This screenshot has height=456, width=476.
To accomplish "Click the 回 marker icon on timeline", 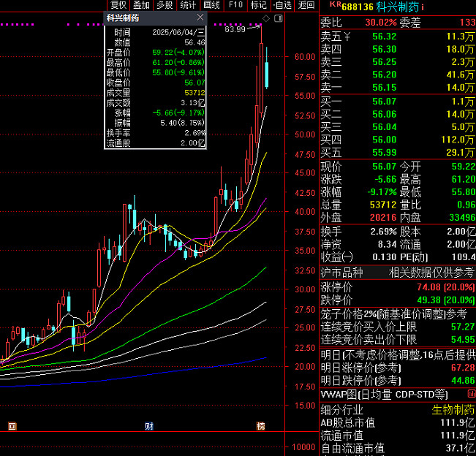I will click(x=12, y=426).
